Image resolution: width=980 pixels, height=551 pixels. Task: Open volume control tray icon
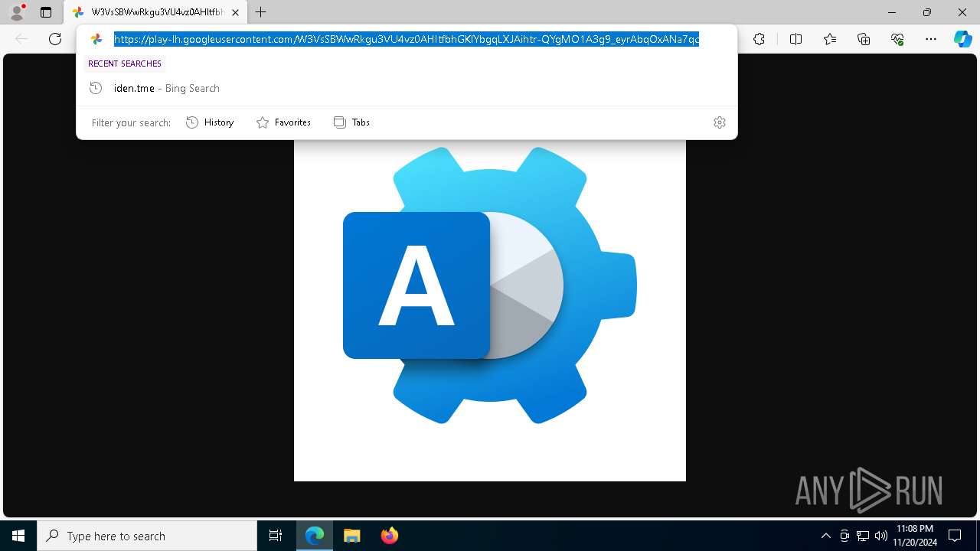pos(880,536)
